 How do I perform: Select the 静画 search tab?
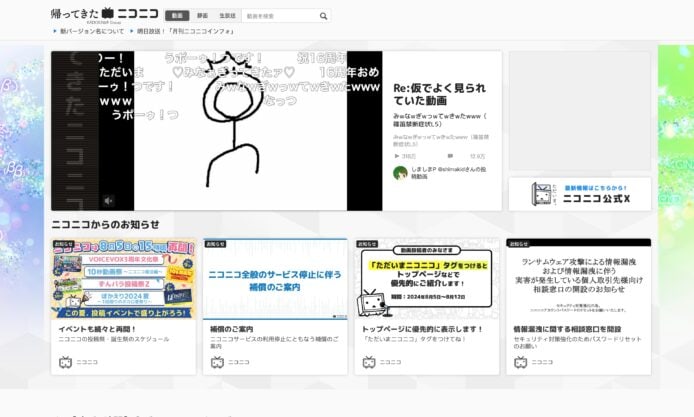click(x=201, y=16)
